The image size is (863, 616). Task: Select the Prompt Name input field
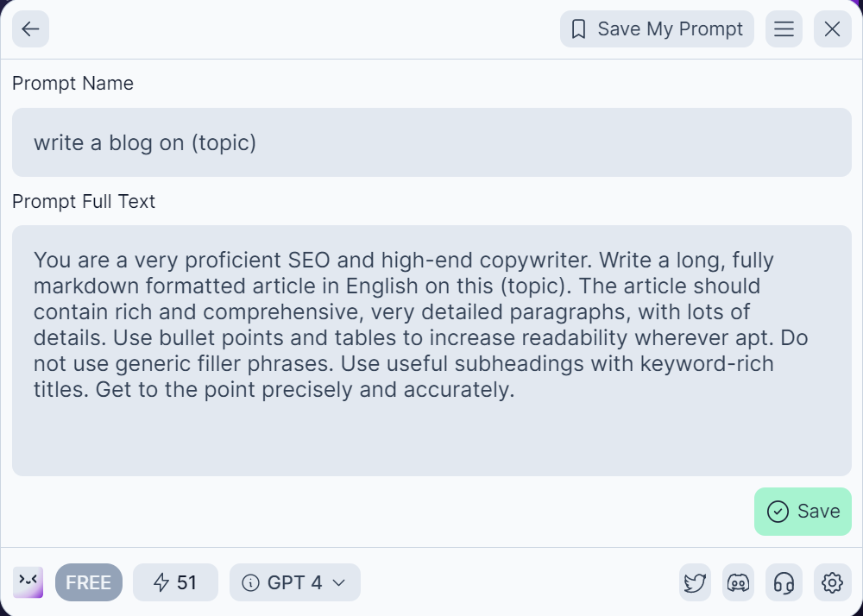(x=431, y=142)
